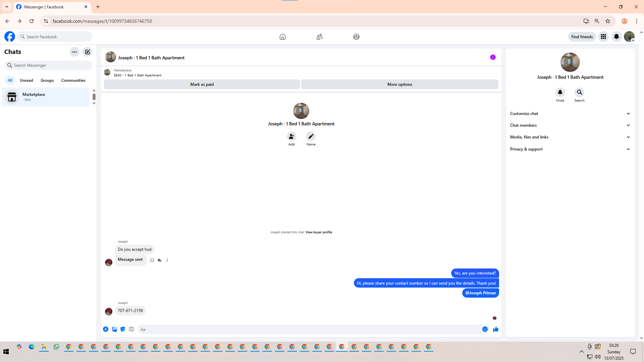Attach a file using the image icon
The width and height of the screenshot is (644, 362).
[114, 329]
